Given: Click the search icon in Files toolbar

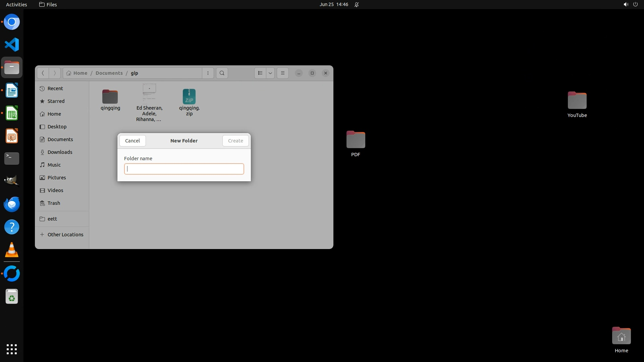Looking at the screenshot, I should click(222, 73).
